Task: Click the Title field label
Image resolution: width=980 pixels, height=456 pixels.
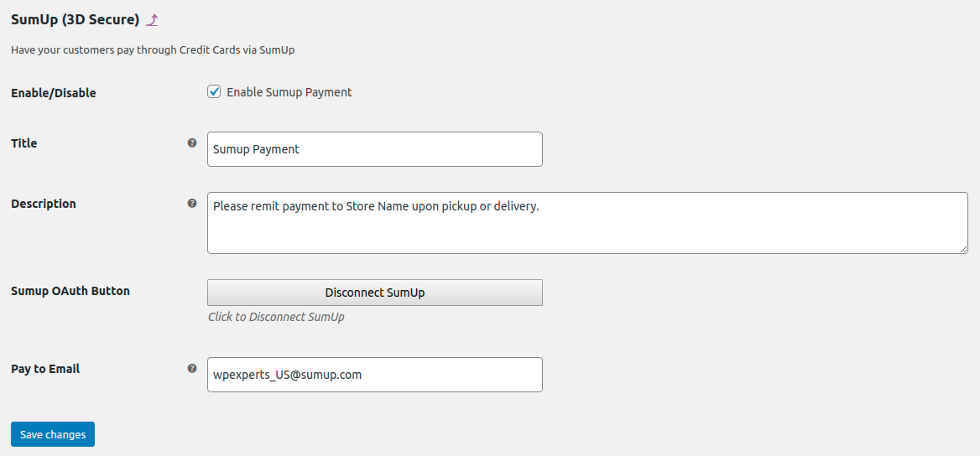Action: (24, 143)
